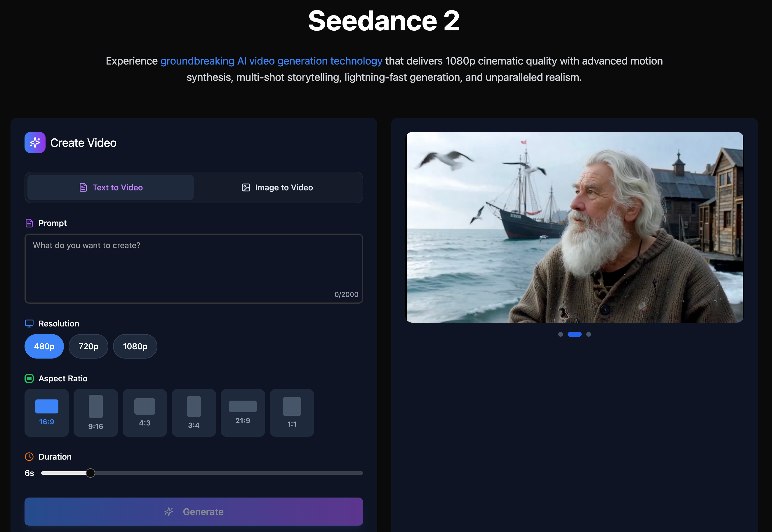Open the groundbreaking AI video generation link

click(271, 61)
